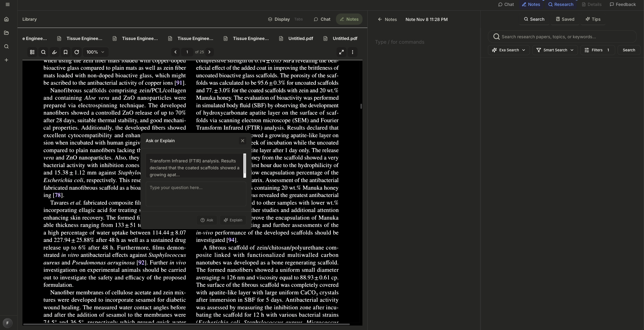Screen dimensions: 644x330
Task: Open search within the document
Action: pyautogui.click(x=43, y=52)
